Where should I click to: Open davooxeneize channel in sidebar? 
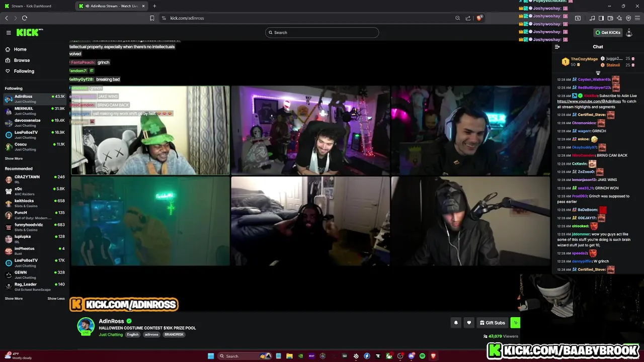point(35,123)
